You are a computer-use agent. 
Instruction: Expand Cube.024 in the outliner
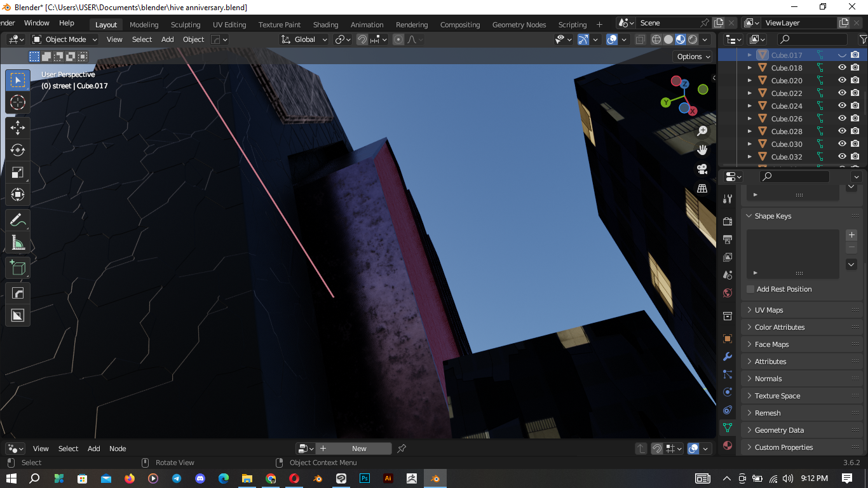pos(750,106)
